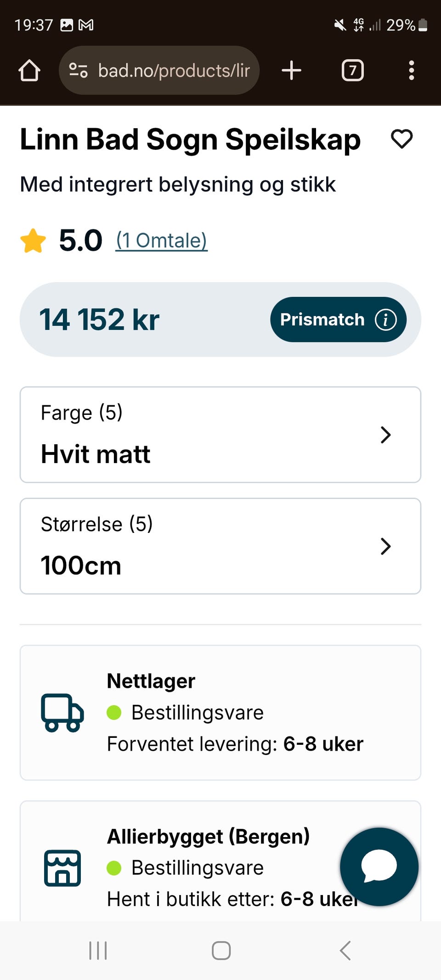Tap the Allierbygget store icon
This screenshot has height=980, width=441.
(62, 868)
